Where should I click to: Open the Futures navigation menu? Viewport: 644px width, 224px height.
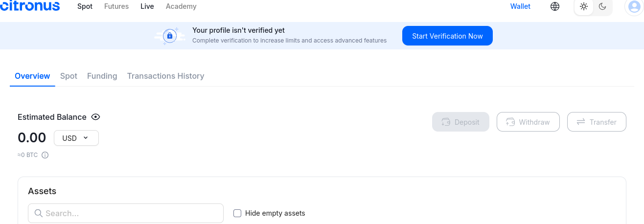pos(116,6)
